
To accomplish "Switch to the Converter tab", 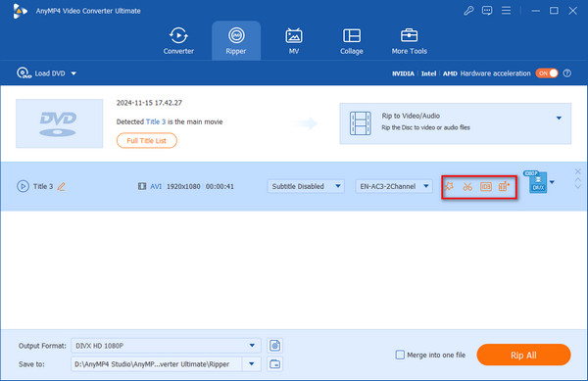I will coord(178,41).
